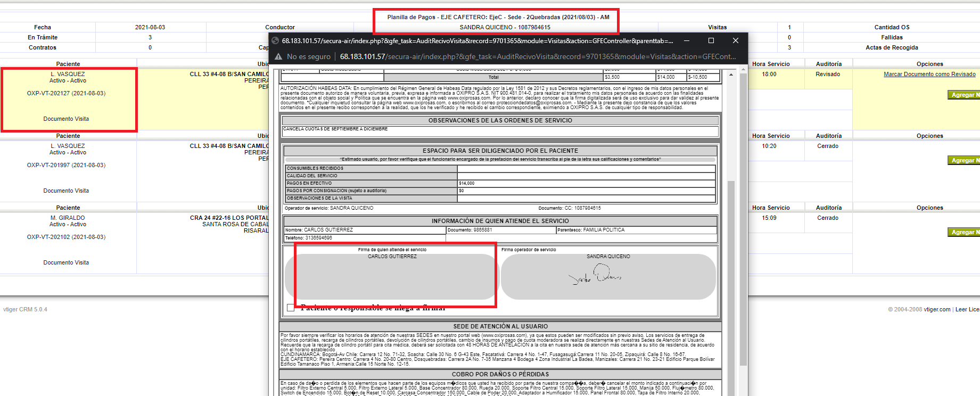
Task: Open 'Marcar Documento como Revisado' link
Action: pos(929,74)
